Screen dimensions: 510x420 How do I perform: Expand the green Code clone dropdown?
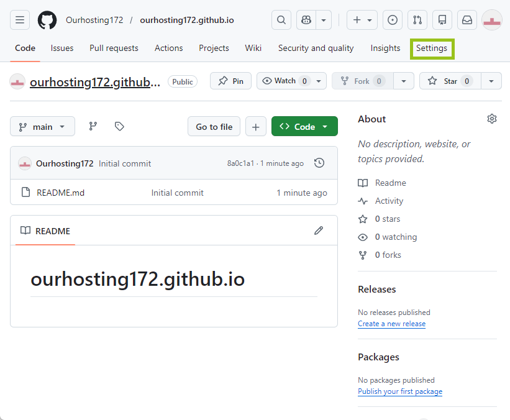[x=304, y=126]
